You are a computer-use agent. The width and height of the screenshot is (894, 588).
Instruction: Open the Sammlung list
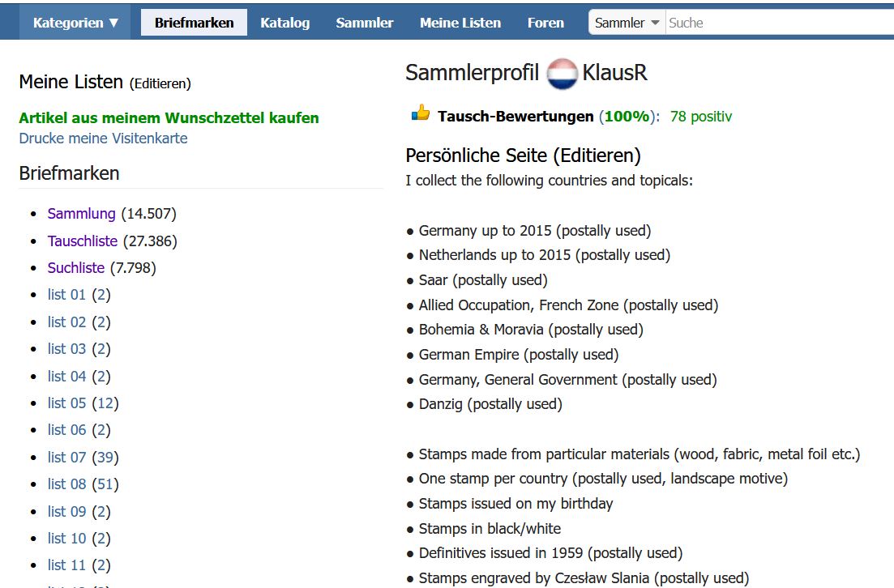pos(82,214)
